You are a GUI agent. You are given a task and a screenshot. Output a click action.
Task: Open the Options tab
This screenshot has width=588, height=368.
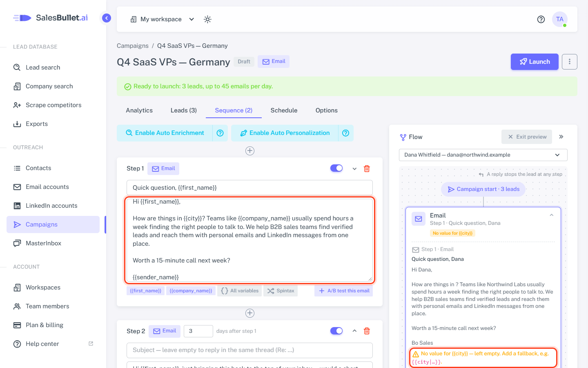tap(327, 110)
